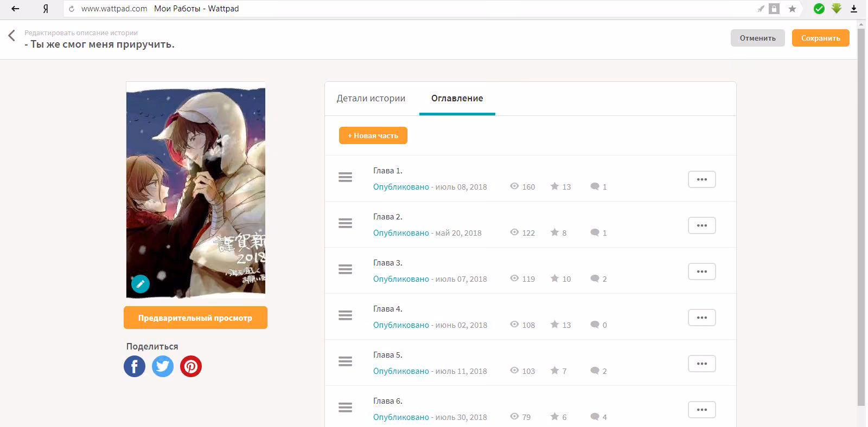Click the Предварительный просмотр button
The image size is (868, 427).
point(195,318)
